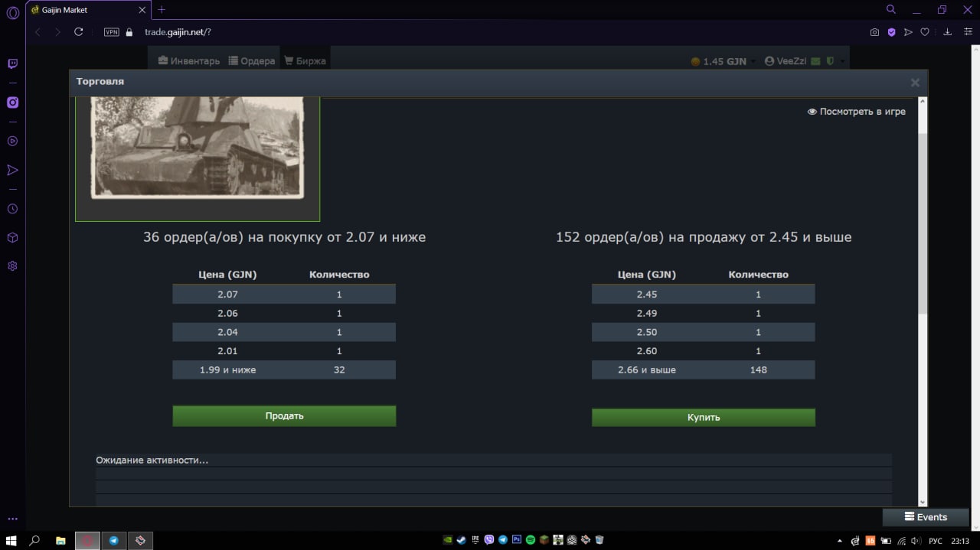Select buy order price 2.07
The image size is (980, 550).
pyautogui.click(x=284, y=295)
